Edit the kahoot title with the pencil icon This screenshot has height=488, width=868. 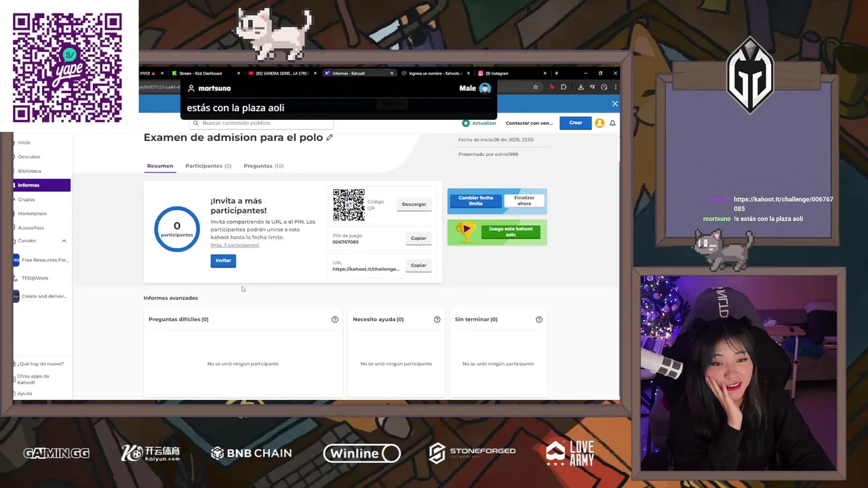pos(330,138)
